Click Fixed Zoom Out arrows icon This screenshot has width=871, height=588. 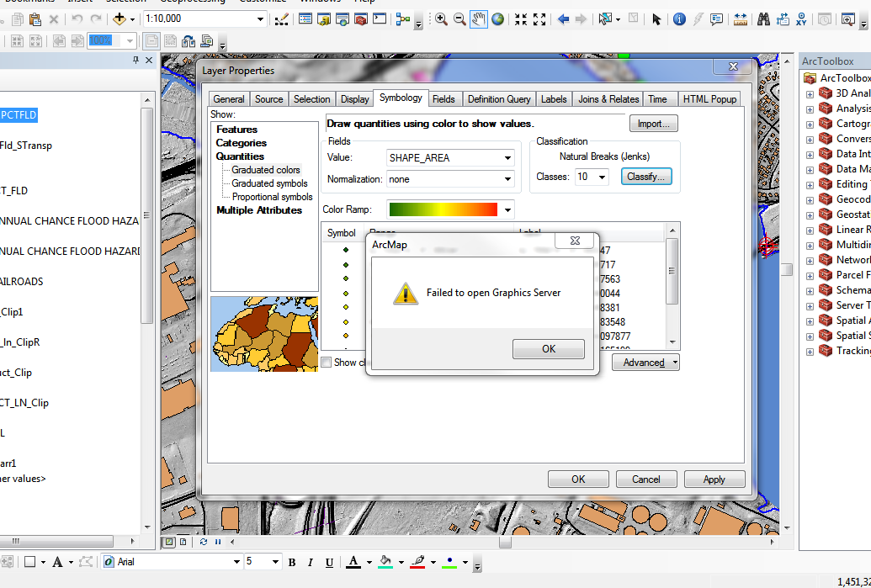click(539, 19)
